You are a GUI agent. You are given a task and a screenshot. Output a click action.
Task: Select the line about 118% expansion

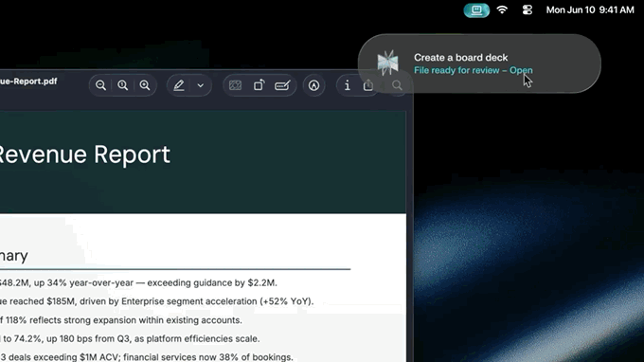pyautogui.click(x=121, y=320)
